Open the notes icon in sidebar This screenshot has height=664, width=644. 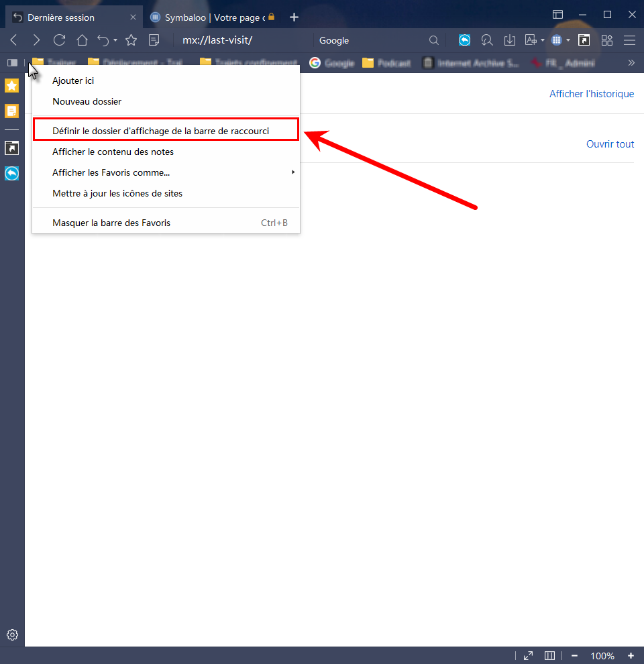point(12,111)
